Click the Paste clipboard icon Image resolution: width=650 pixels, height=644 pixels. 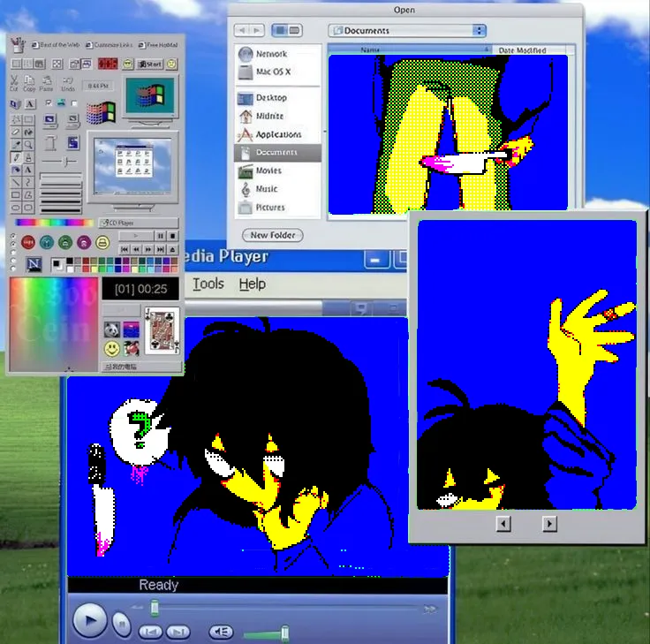coord(47,80)
